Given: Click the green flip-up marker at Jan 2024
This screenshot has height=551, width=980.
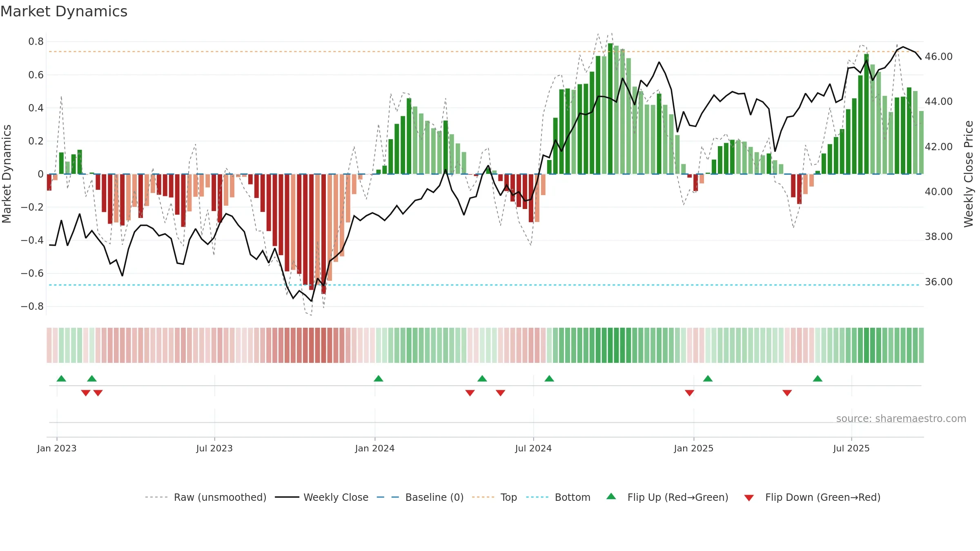Looking at the screenshot, I should (379, 378).
